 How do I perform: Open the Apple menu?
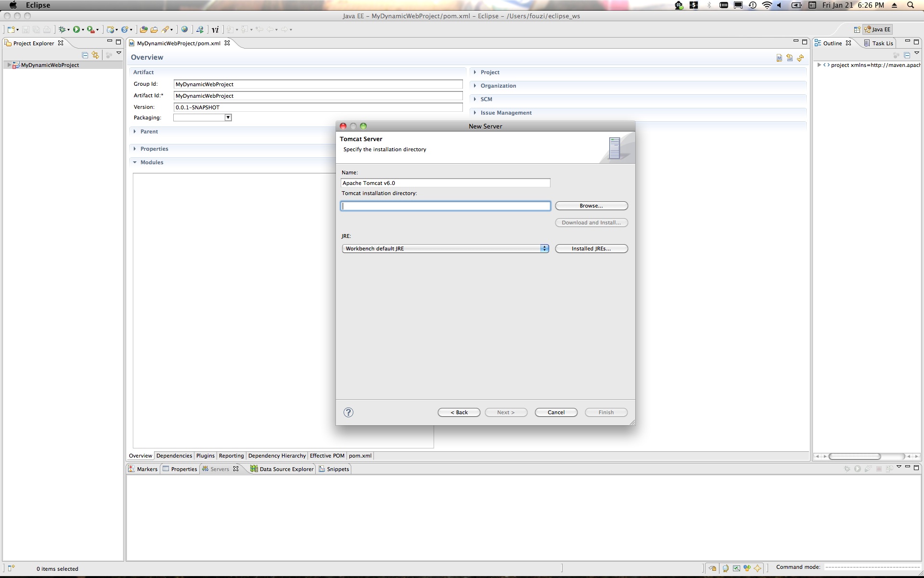click(13, 5)
